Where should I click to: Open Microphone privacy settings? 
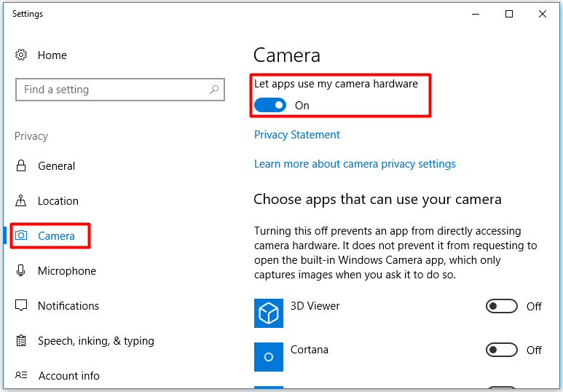67,270
